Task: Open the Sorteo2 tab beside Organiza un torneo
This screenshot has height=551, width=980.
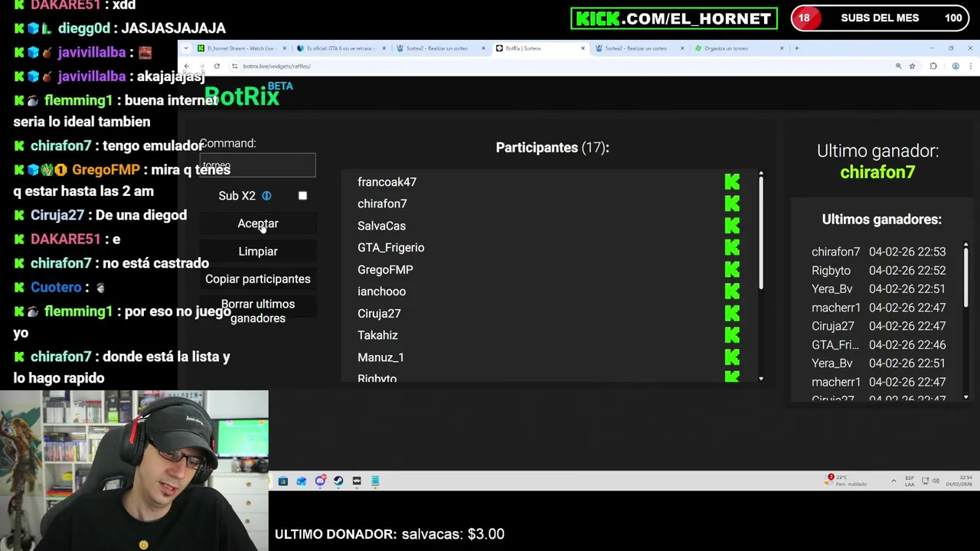Action: (x=638, y=48)
